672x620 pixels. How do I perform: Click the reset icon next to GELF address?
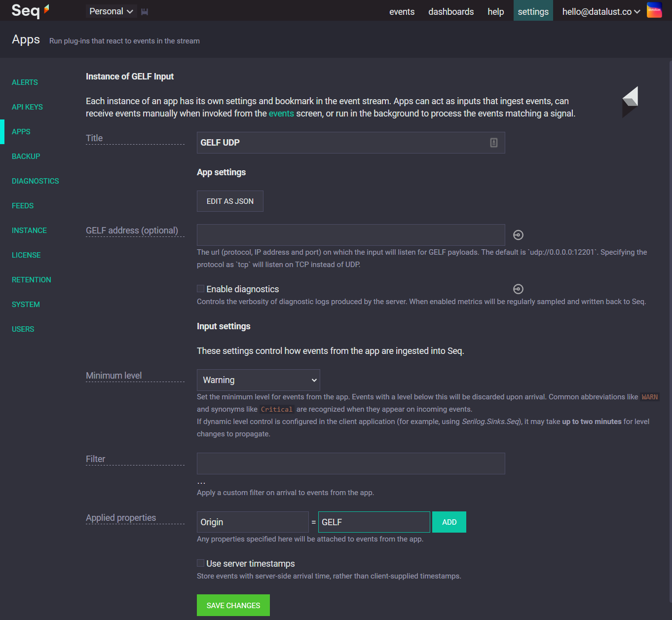coord(518,235)
